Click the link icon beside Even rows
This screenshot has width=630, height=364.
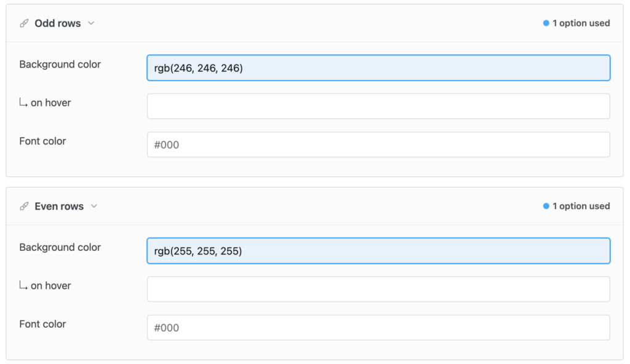(24, 206)
